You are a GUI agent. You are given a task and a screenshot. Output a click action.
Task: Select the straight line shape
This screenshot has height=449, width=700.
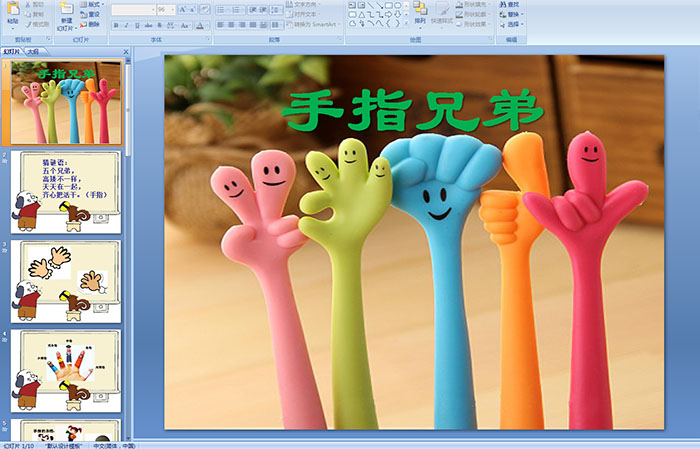(371, 5)
